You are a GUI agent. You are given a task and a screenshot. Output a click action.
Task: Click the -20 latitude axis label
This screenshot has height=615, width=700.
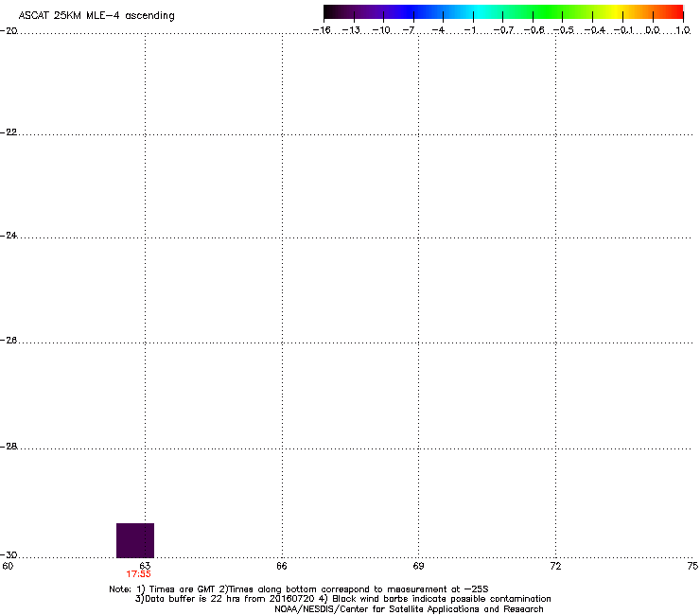pos(9,31)
